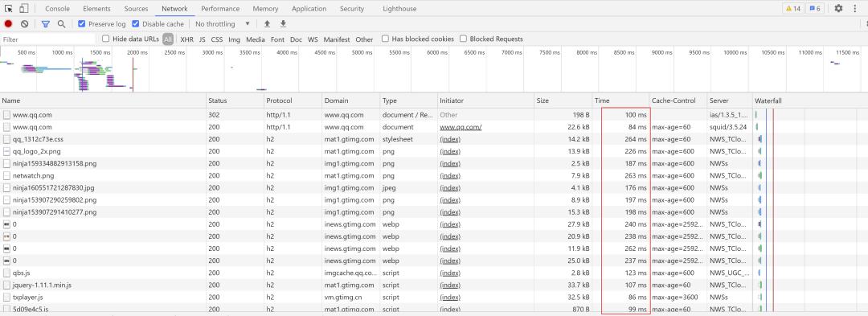Toggle Disable cache checkbox

click(x=136, y=24)
